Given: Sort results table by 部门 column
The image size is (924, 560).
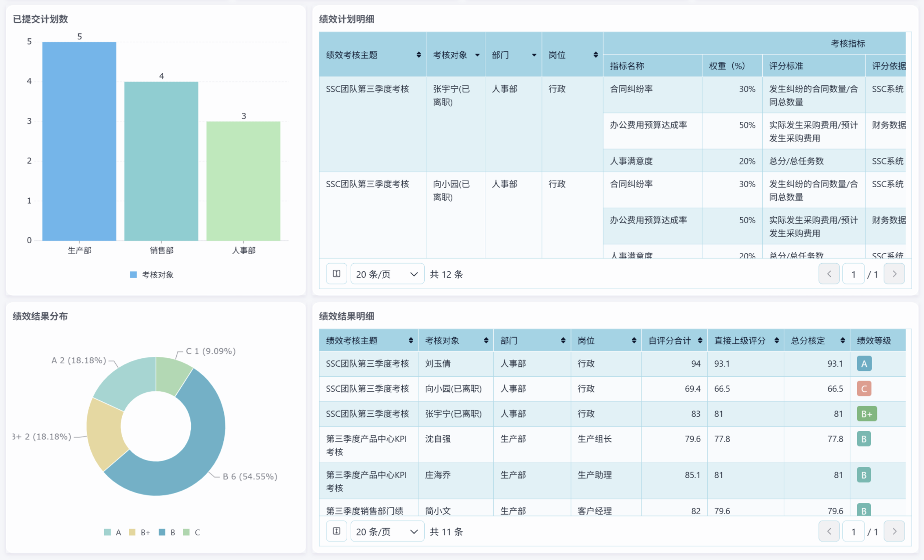Looking at the screenshot, I should (x=563, y=341).
